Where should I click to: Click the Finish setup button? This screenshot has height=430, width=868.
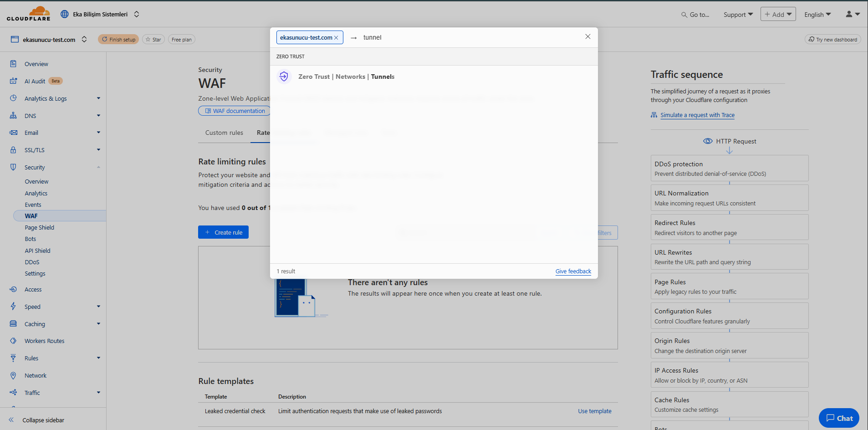pos(118,40)
